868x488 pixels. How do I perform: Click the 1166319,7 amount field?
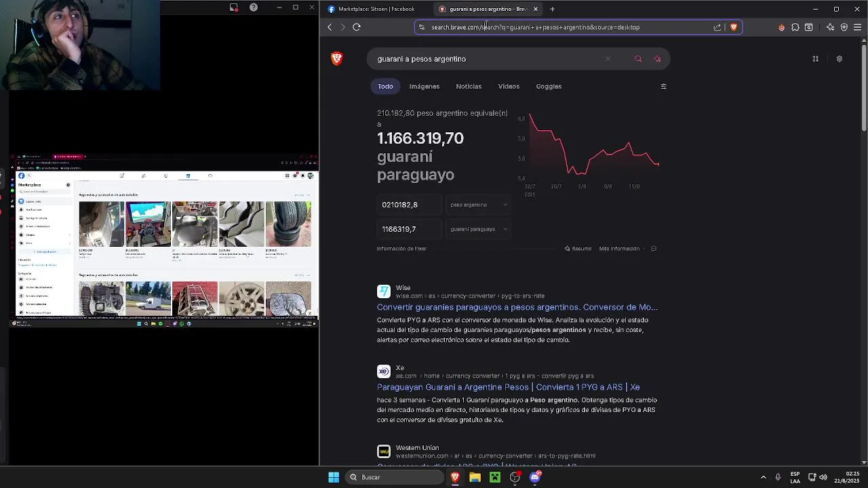click(409, 229)
